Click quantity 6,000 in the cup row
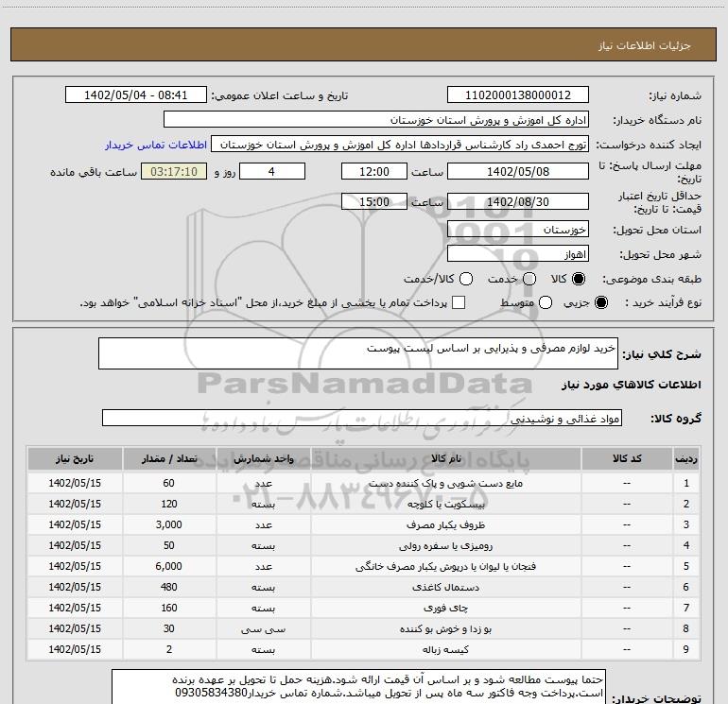The width and height of the screenshot is (728, 704). click(x=169, y=566)
